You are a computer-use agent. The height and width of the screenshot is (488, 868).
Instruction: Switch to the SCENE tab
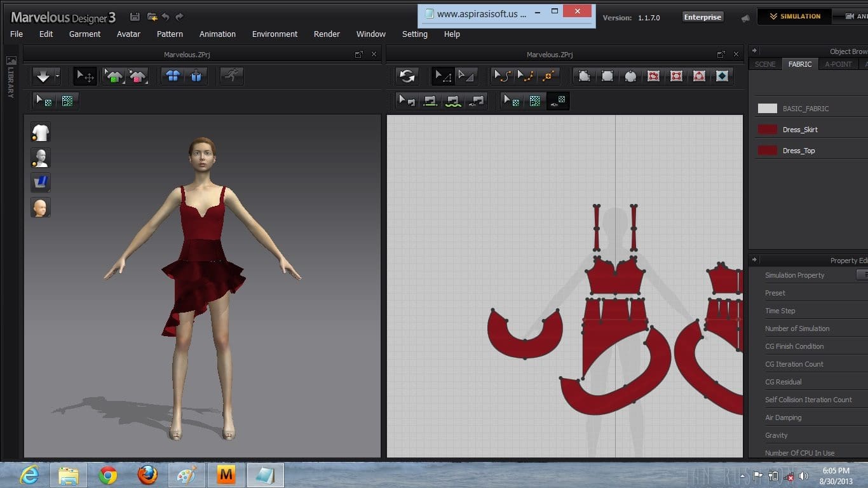point(765,64)
